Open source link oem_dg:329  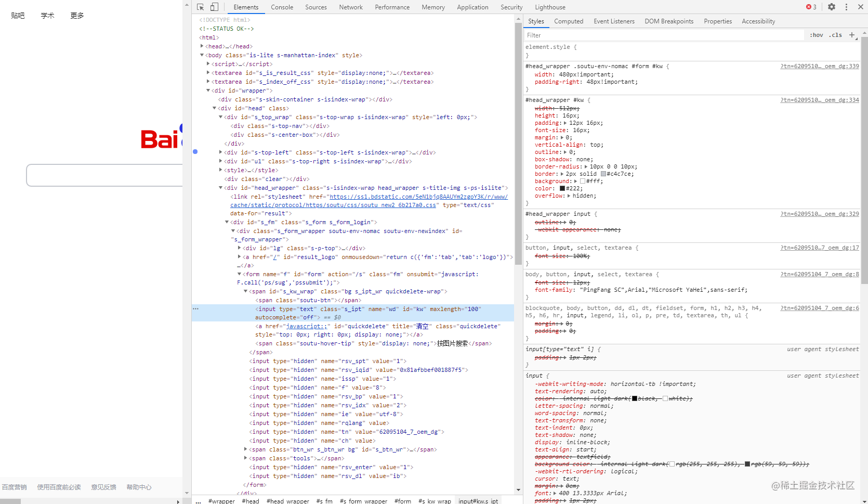click(x=820, y=214)
